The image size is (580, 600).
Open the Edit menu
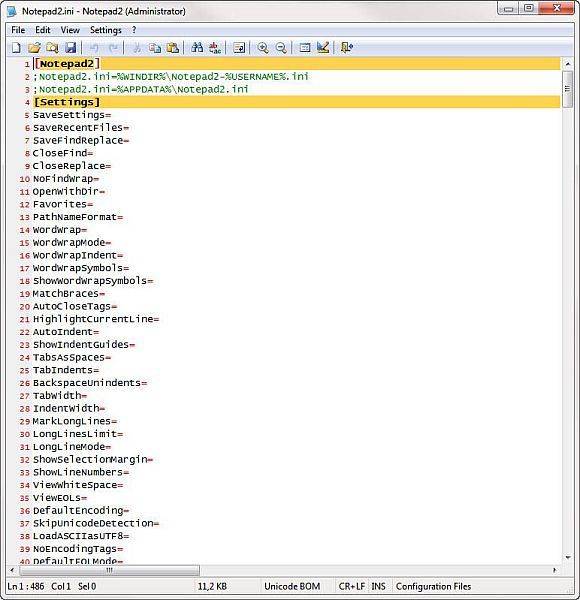click(42, 30)
